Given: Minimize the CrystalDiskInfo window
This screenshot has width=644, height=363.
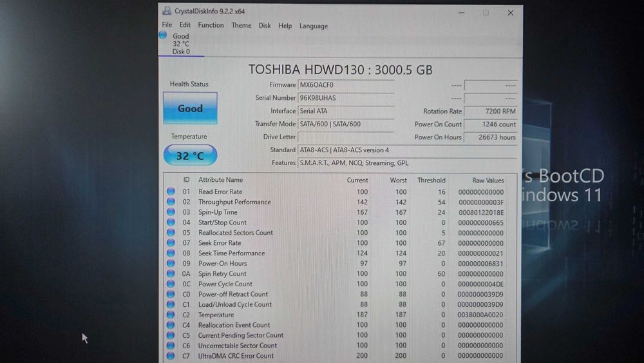Looking at the screenshot, I should click(x=462, y=13).
